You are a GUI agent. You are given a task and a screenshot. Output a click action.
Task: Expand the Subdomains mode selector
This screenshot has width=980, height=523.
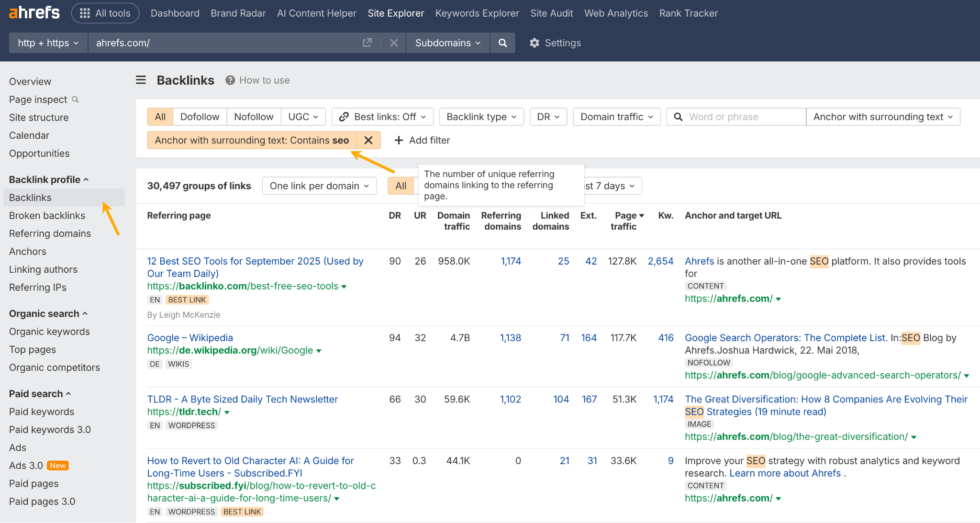447,43
